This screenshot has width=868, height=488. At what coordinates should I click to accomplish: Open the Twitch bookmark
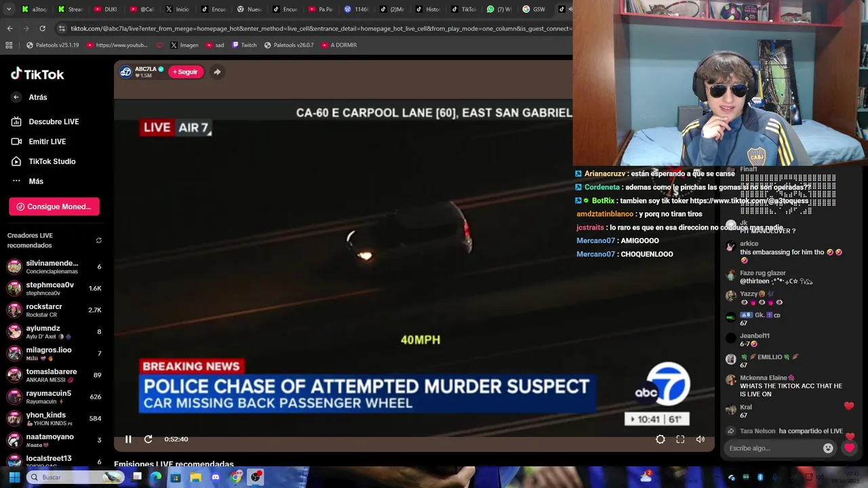(x=244, y=45)
